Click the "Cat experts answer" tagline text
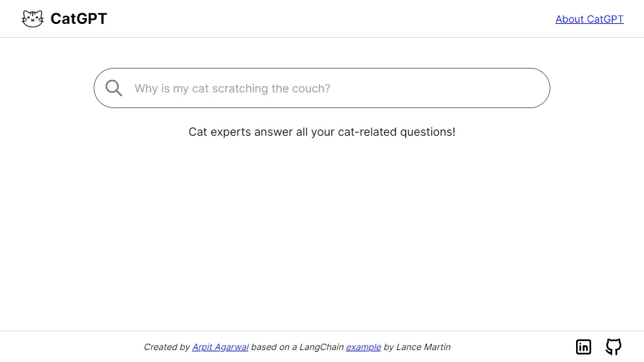644x362 pixels. click(322, 132)
